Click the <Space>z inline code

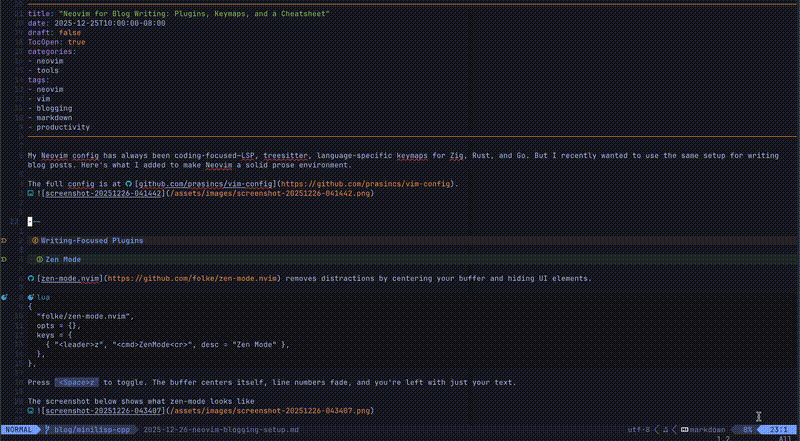77,382
